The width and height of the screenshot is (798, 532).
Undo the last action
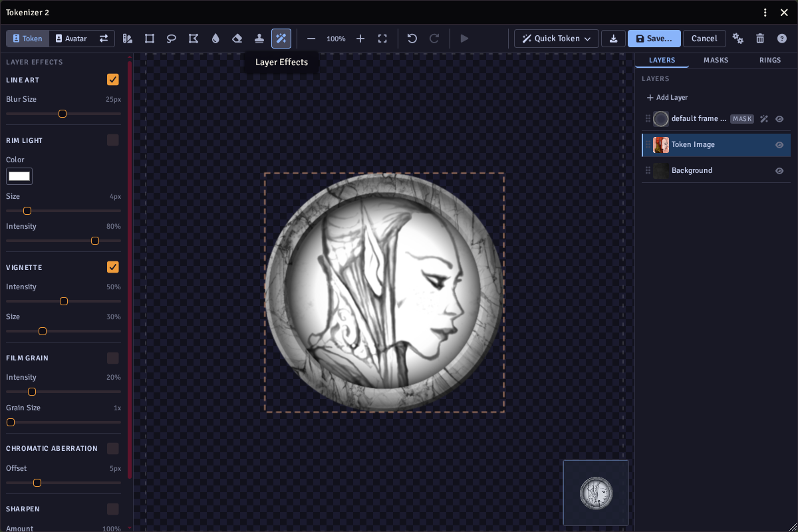[x=412, y=39]
